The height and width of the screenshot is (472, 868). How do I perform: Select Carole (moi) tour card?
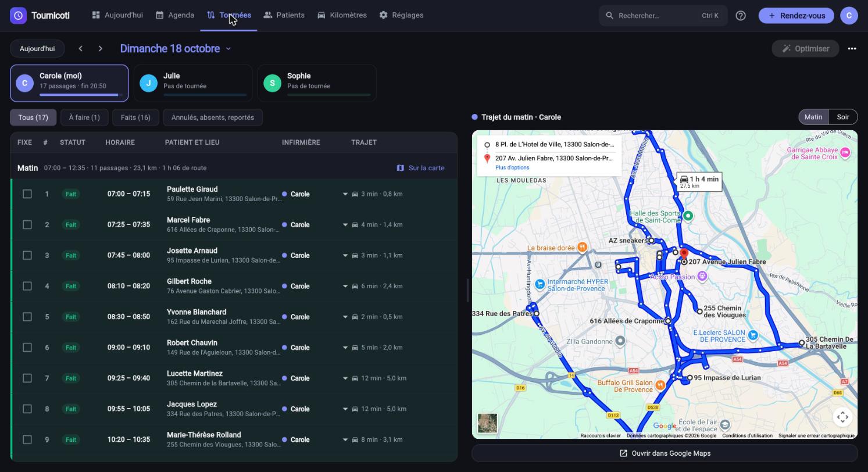tap(69, 83)
